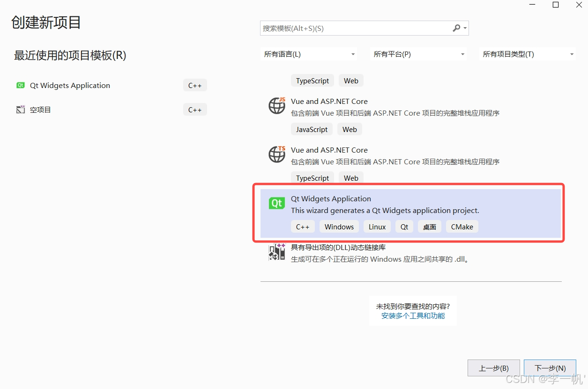Screen dimensions: 588x389
Task: Click the JavaScript tag under Vue template
Action: [312, 129]
